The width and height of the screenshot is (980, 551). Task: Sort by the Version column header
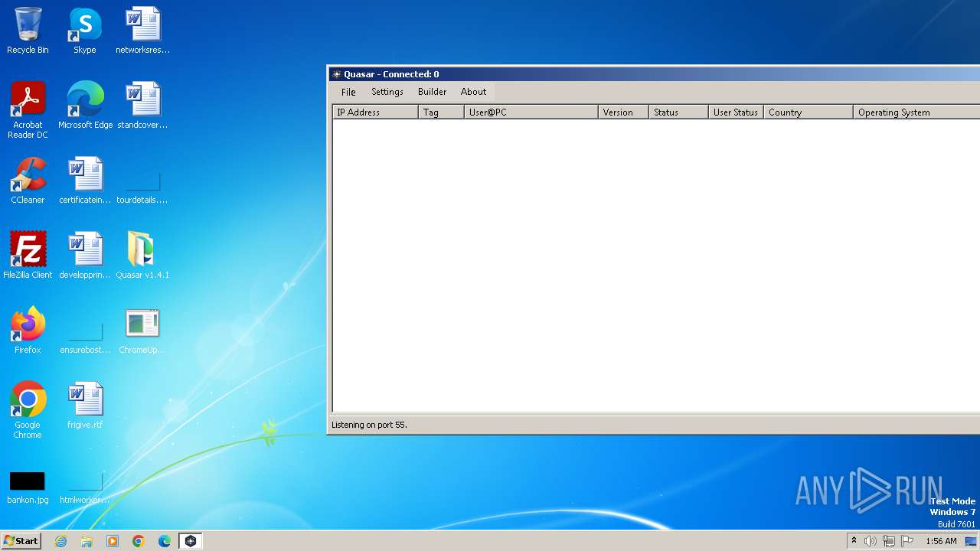[x=623, y=112]
